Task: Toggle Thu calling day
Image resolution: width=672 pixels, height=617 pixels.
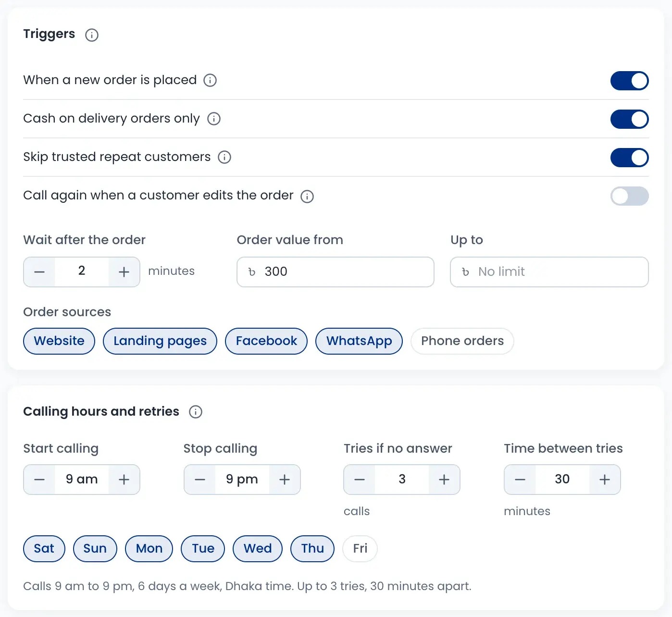Action: 312,549
